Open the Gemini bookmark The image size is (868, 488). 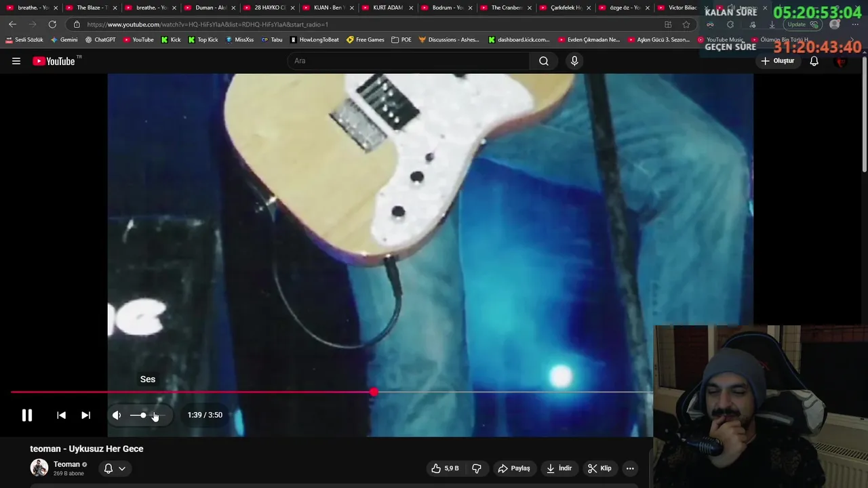[x=64, y=40]
